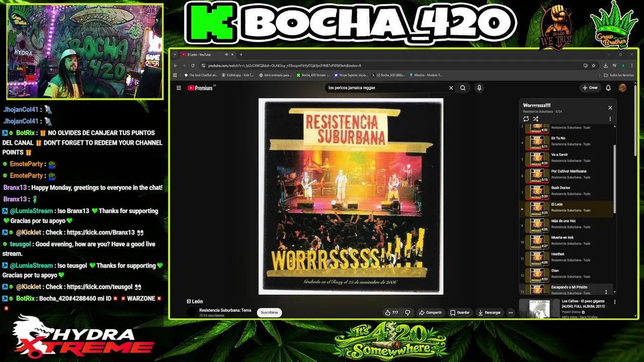Close the Worrrrssss playlist panel
644x362 pixels.
click(x=610, y=108)
